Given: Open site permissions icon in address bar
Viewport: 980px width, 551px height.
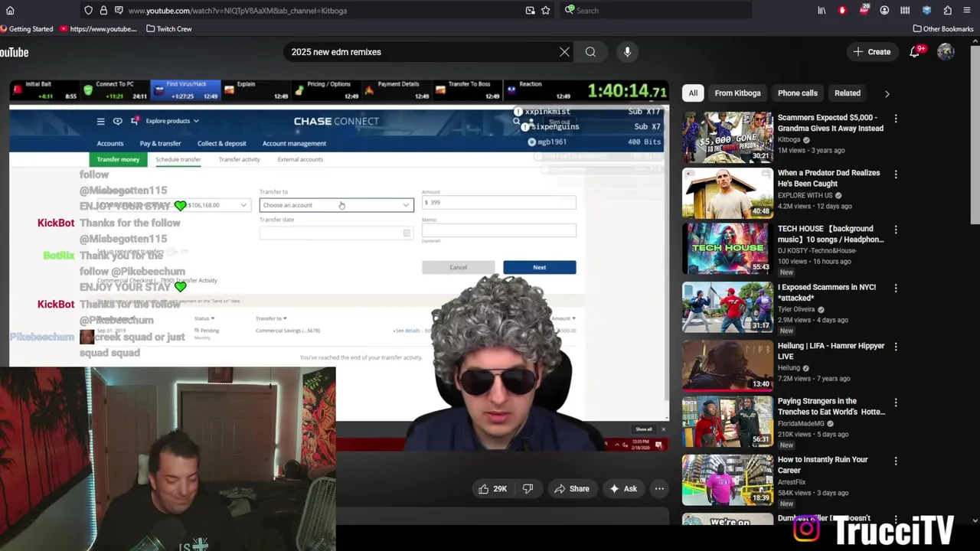Looking at the screenshot, I should [119, 11].
